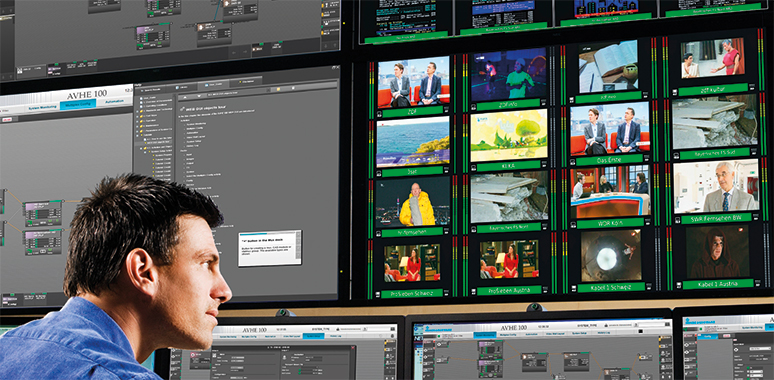
Task: Click the SWR Fernsehen BW video tile
Action: click(x=716, y=186)
